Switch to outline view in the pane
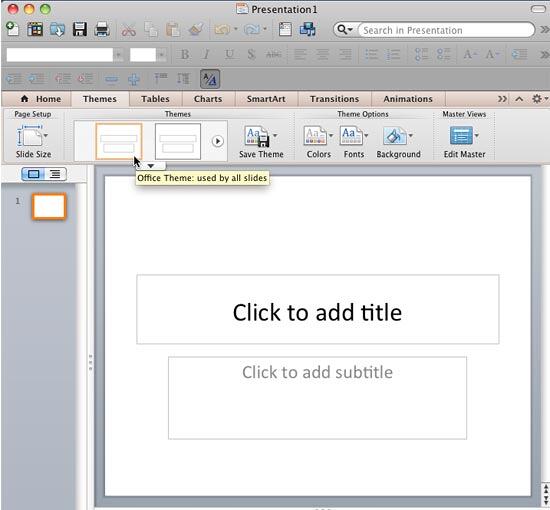The image size is (550, 510). [x=55, y=174]
